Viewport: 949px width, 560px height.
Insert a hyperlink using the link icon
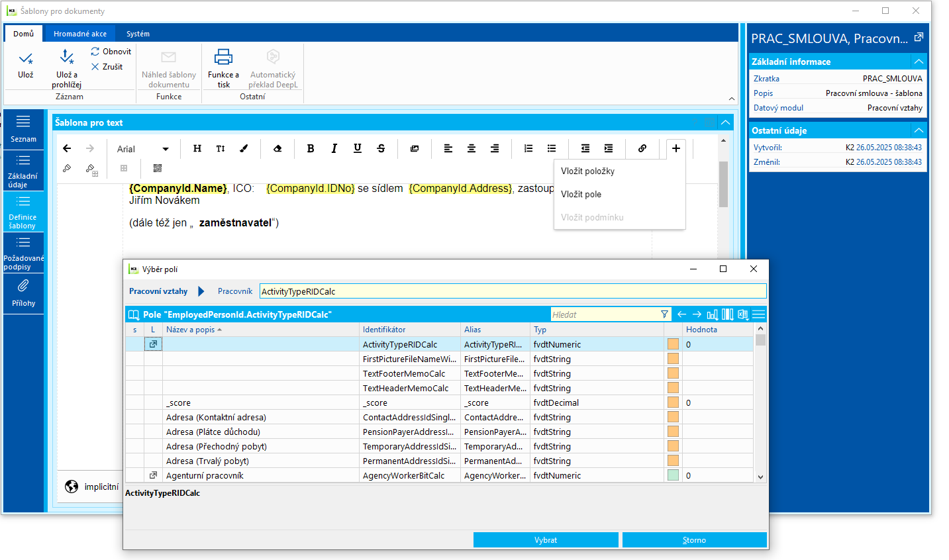pyautogui.click(x=642, y=148)
